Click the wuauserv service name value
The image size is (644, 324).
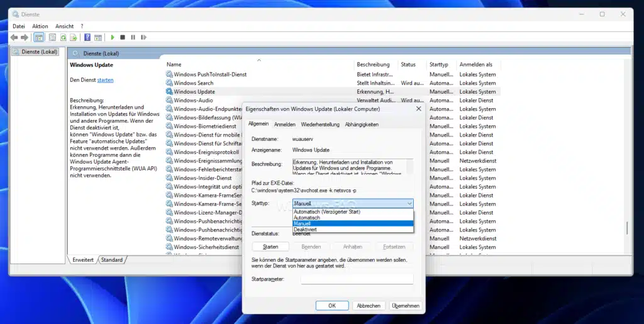(x=302, y=139)
